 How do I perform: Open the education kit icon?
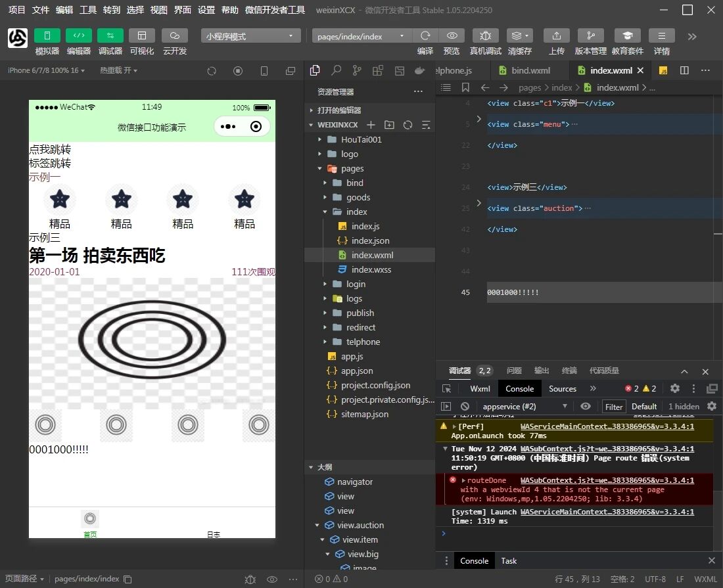tap(627, 35)
